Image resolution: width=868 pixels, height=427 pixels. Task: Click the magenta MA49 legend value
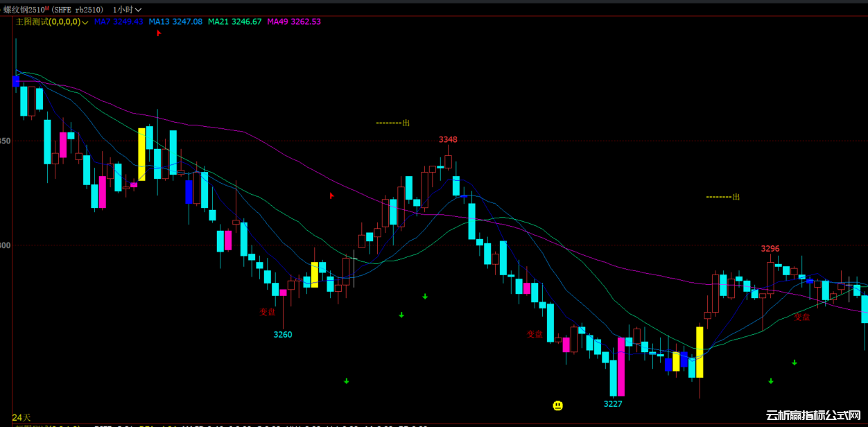click(306, 22)
